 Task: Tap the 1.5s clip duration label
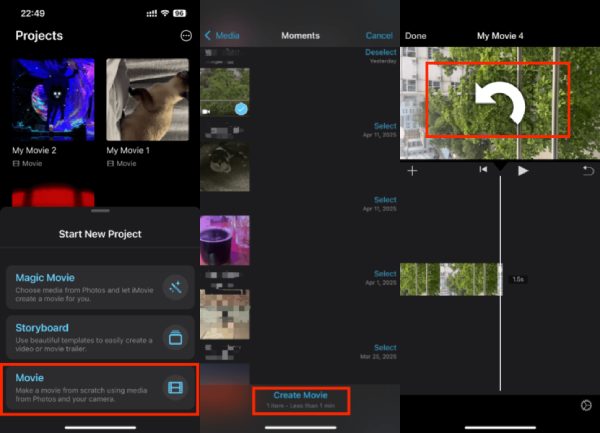point(518,279)
